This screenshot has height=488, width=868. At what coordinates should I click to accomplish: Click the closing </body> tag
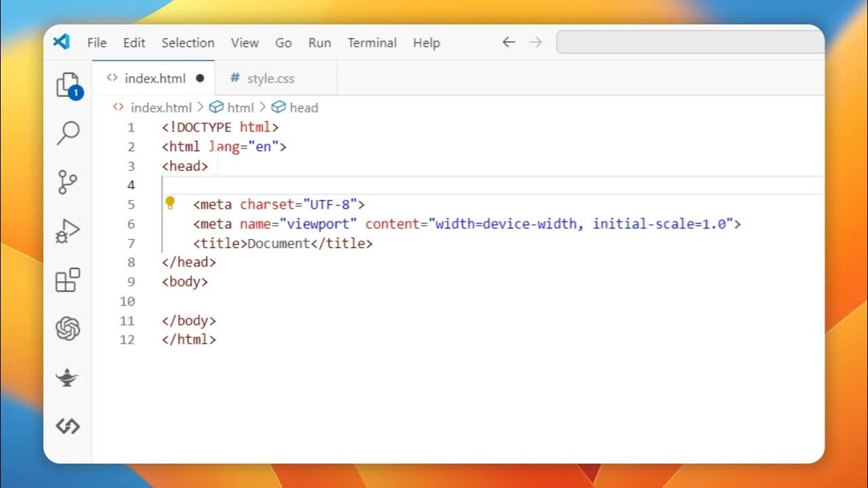189,320
